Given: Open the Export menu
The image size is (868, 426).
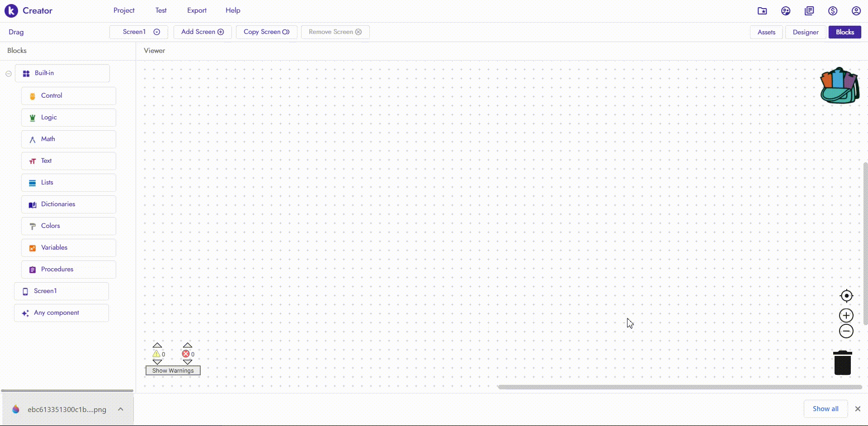Looking at the screenshot, I should click(197, 10).
